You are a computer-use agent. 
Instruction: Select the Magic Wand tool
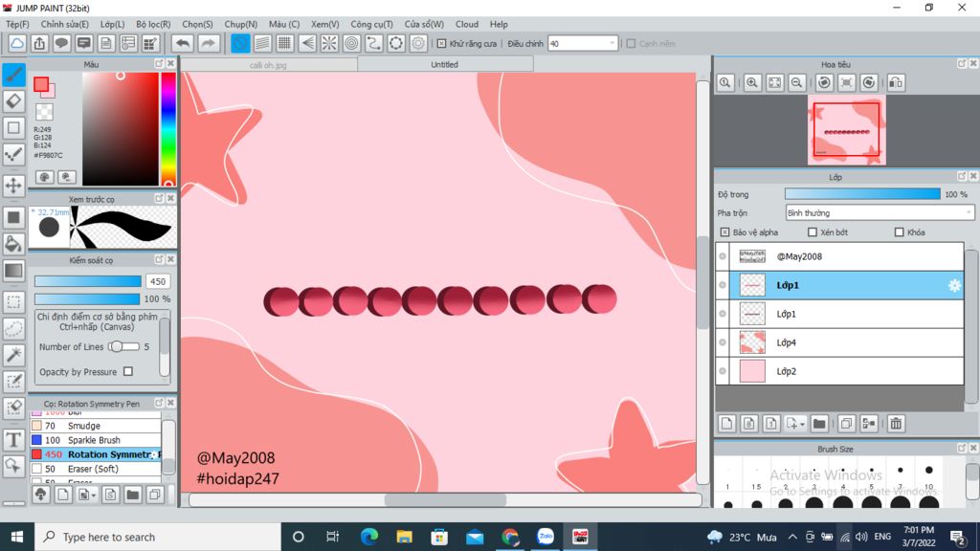pyautogui.click(x=13, y=355)
